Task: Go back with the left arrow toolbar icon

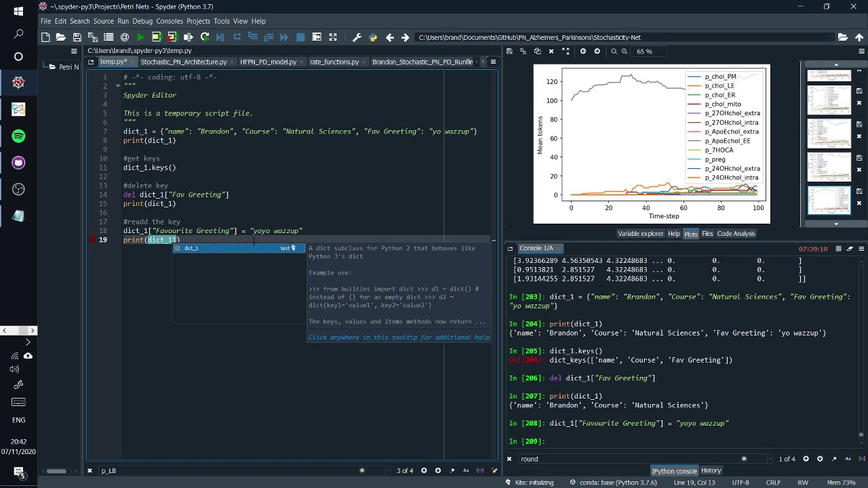Action: click(389, 37)
